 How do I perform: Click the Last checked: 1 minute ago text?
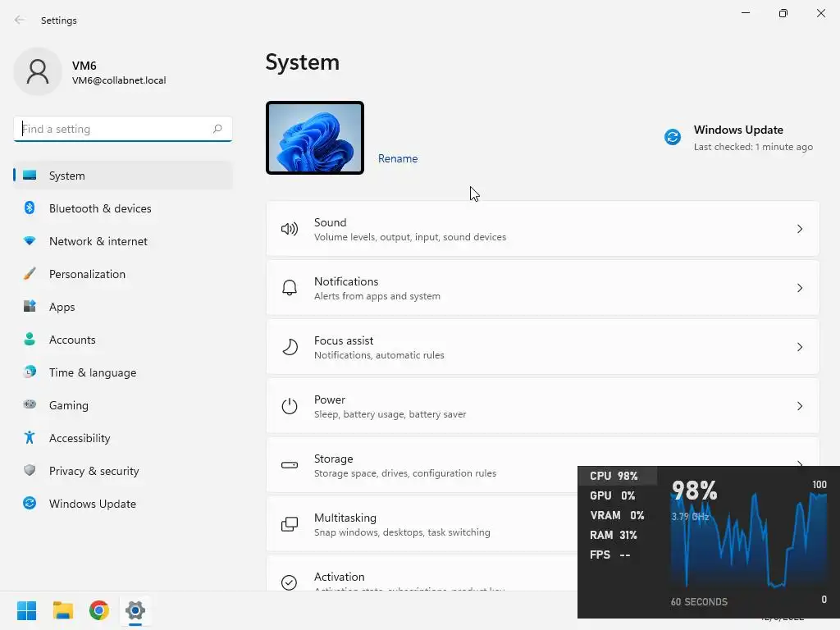(x=753, y=147)
